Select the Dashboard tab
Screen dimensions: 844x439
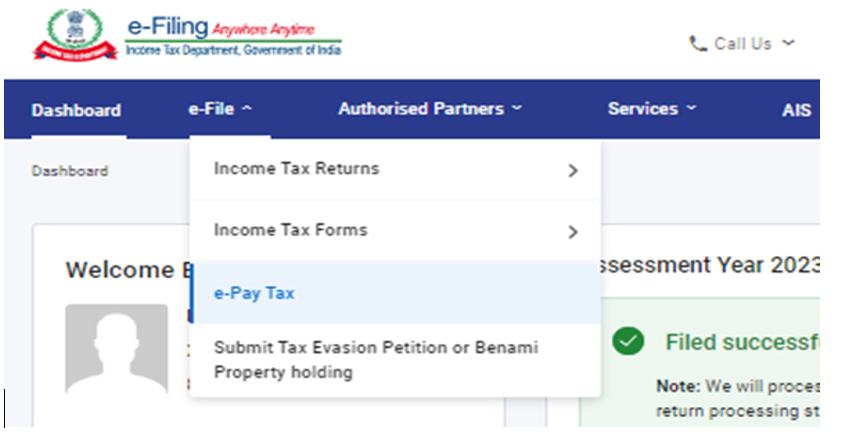(76, 110)
